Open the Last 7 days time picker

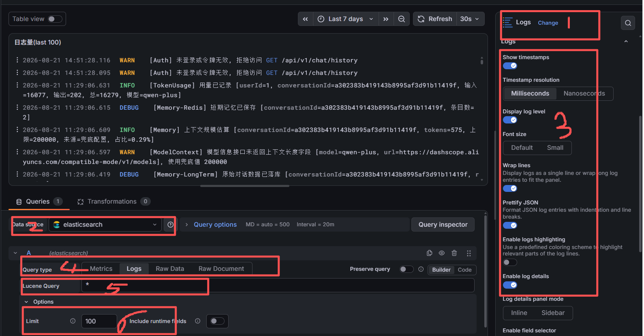coord(346,19)
